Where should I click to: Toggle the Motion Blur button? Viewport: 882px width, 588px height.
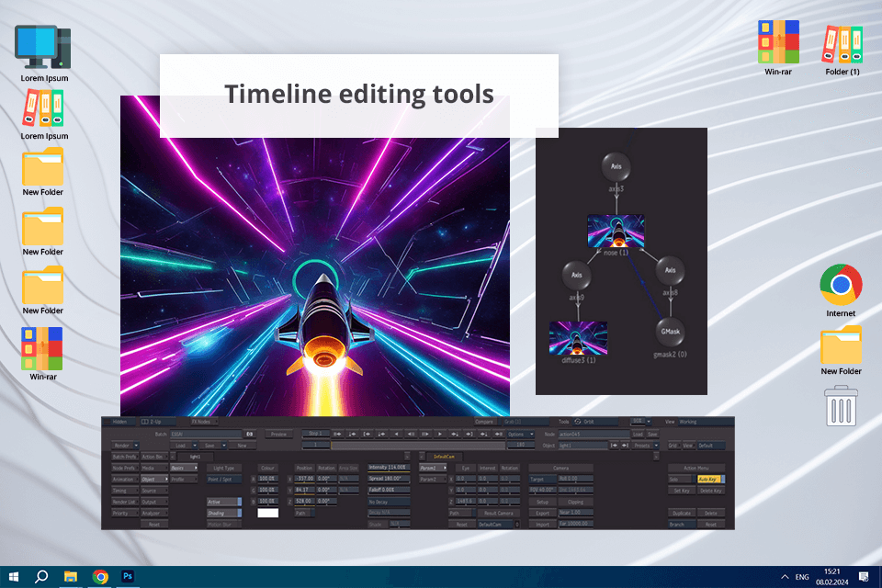click(224, 525)
